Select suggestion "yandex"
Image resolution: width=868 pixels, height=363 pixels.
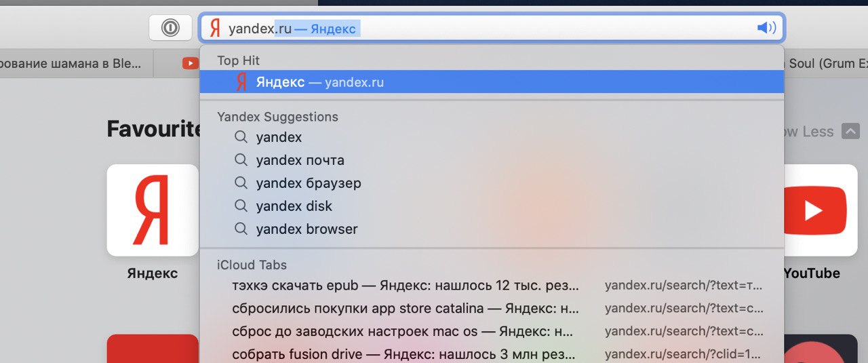click(x=492, y=137)
